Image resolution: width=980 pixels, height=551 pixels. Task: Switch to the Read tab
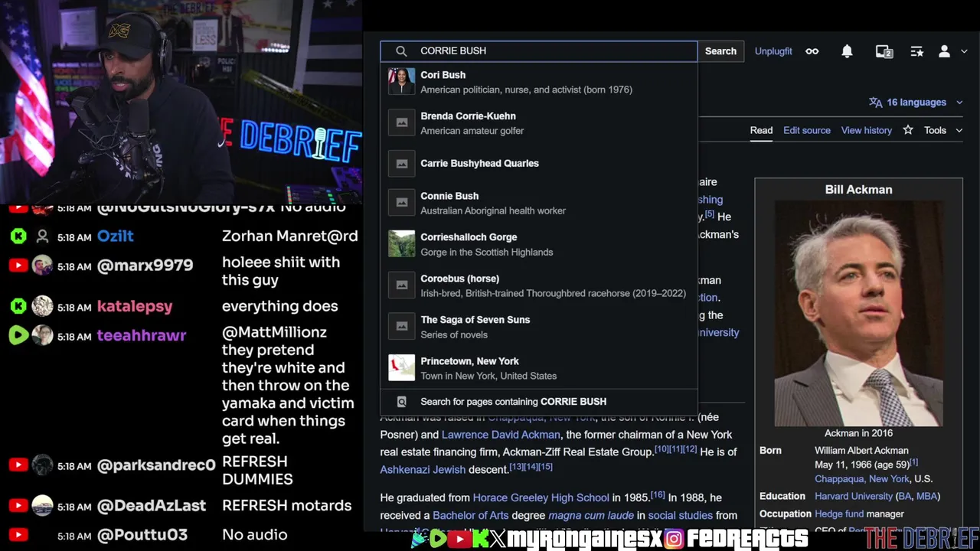point(761,130)
